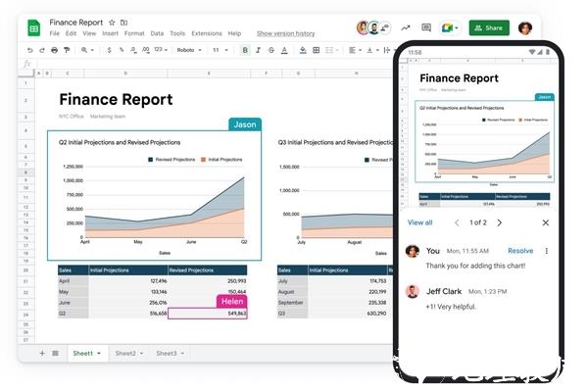Open the 123 number format dropdown
Viewport: 588px width, 392px height.
(x=161, y=50)
